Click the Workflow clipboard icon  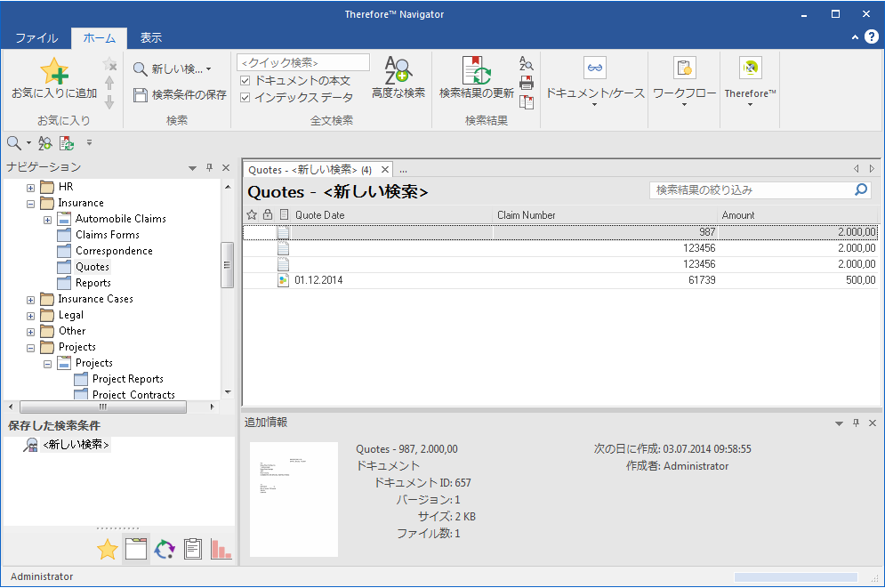(x=684, y=68)
